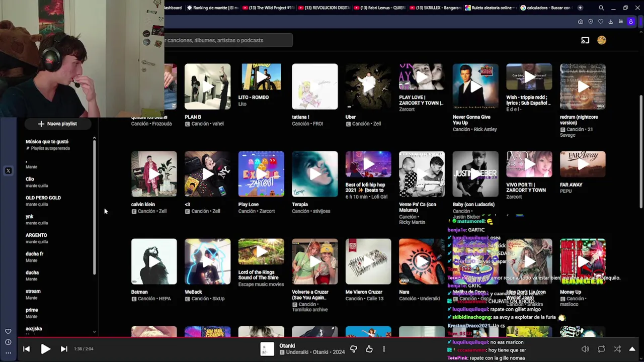Play the Batman song overlay button
This screenshot has height=362, width=644.
click(x=154, y=261)
